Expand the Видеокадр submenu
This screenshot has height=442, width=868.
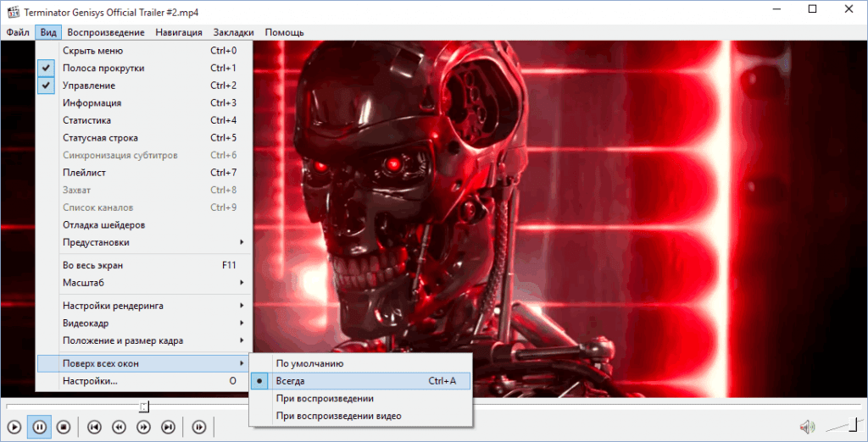(x=144, y=323)
